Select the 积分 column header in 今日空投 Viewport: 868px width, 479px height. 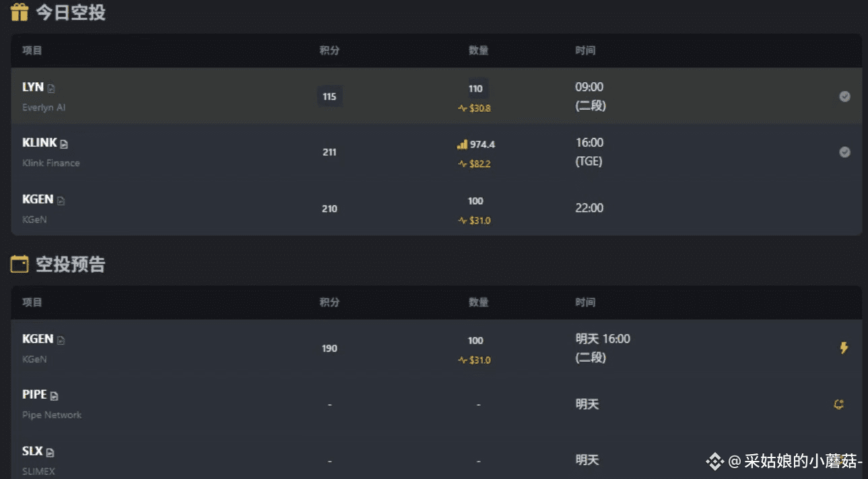click(329, 51)
